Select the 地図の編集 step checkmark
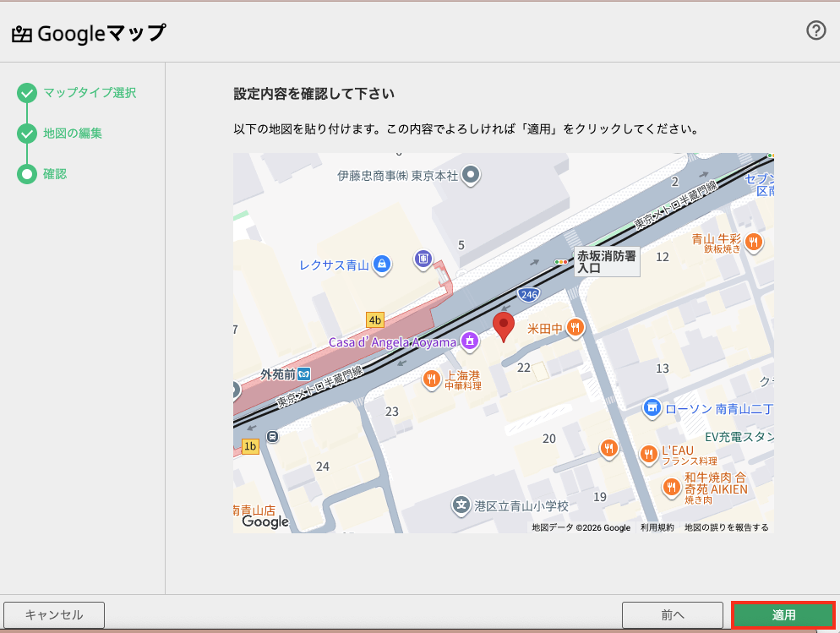The width and height of the screenshot is (840, 633). 27,134
